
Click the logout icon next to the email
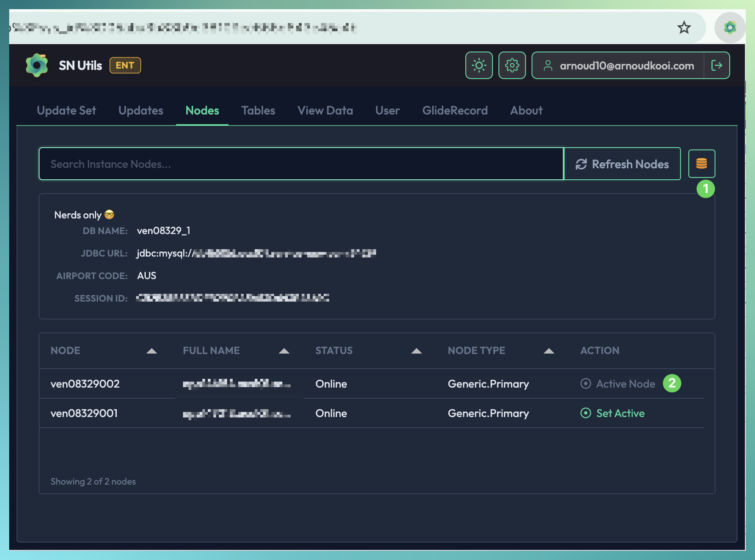[717, 65]
